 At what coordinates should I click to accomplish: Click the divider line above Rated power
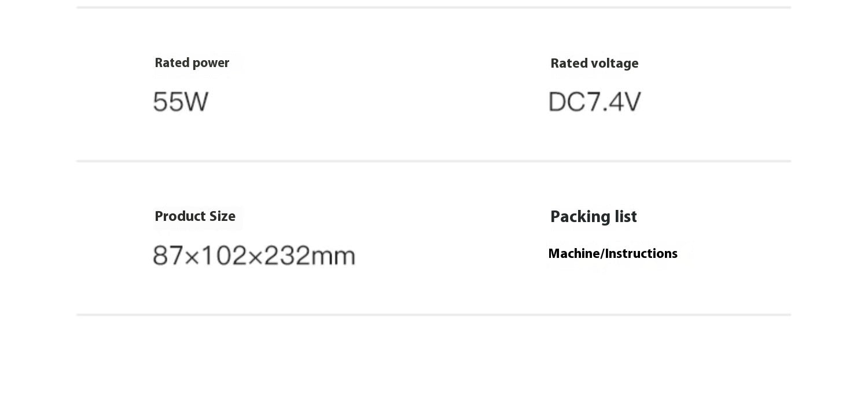click(x=433, y=8)
